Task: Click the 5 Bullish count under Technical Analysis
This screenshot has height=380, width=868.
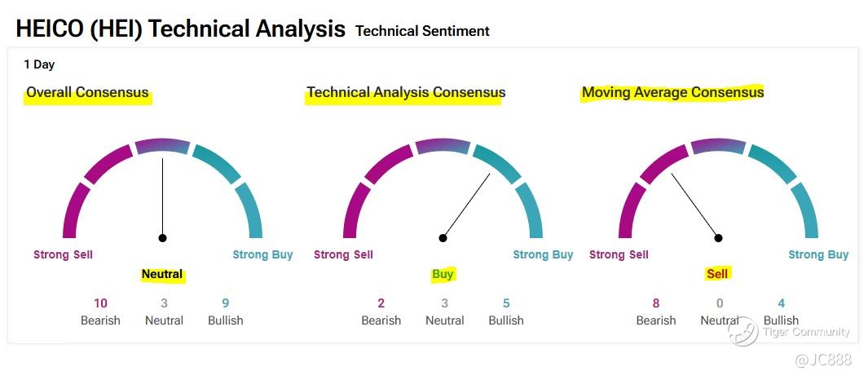Action: (x=506, y=303)
